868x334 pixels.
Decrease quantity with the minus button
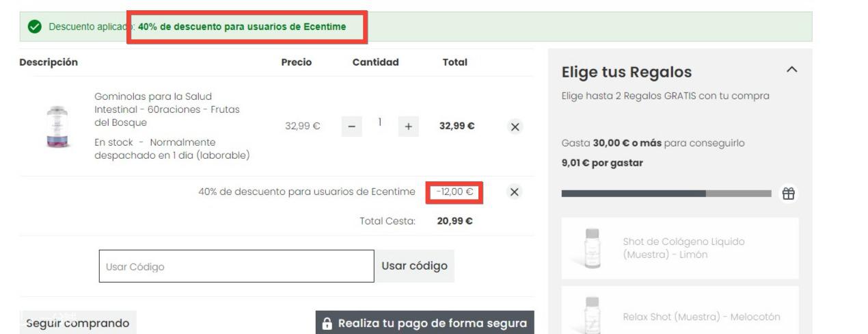coord(351,127)
